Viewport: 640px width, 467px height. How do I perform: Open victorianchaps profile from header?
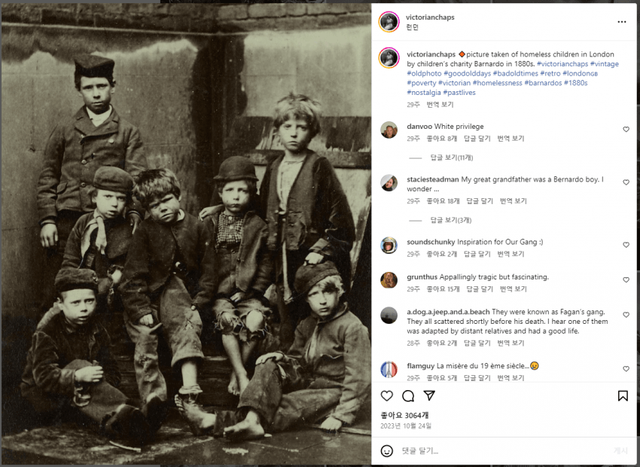tap(430, 17)
